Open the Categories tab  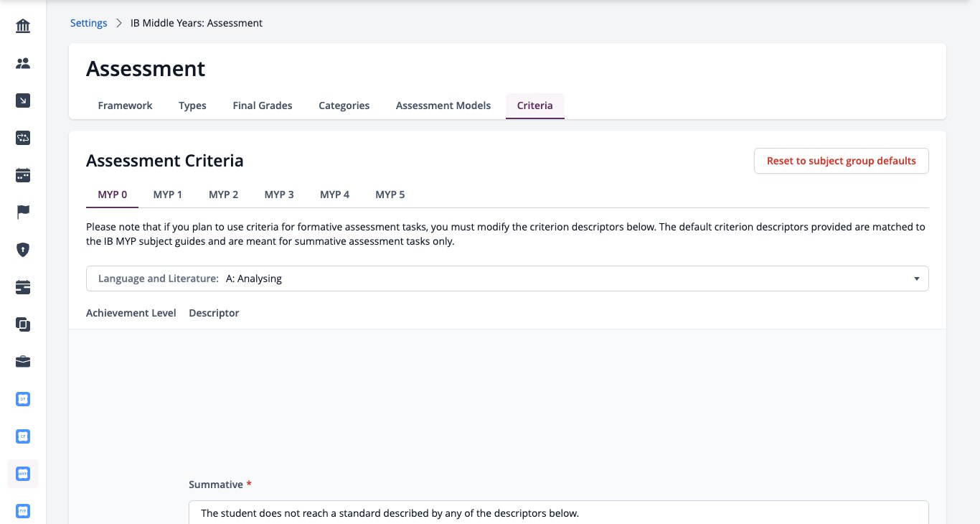pyautogui.click(x=344, y=106)
